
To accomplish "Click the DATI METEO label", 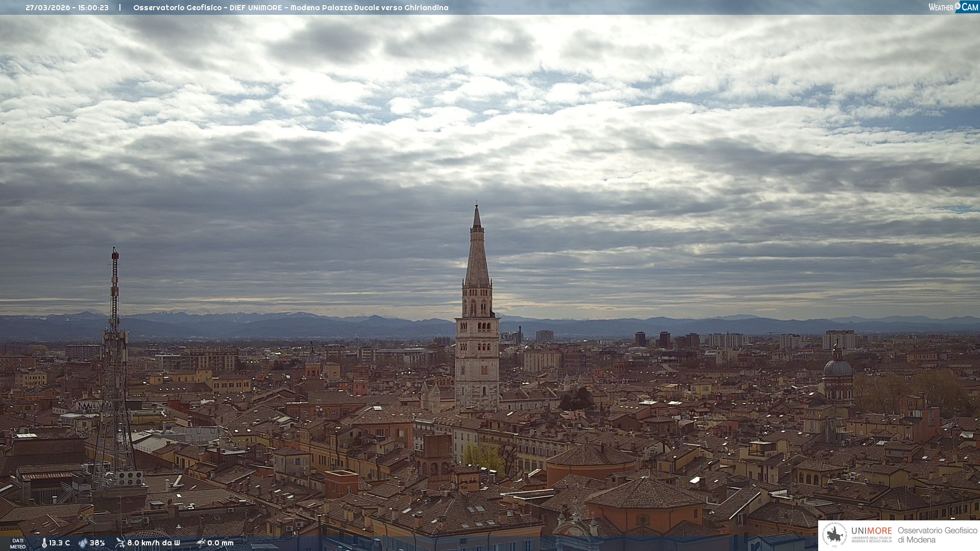I will pos(18,543).
